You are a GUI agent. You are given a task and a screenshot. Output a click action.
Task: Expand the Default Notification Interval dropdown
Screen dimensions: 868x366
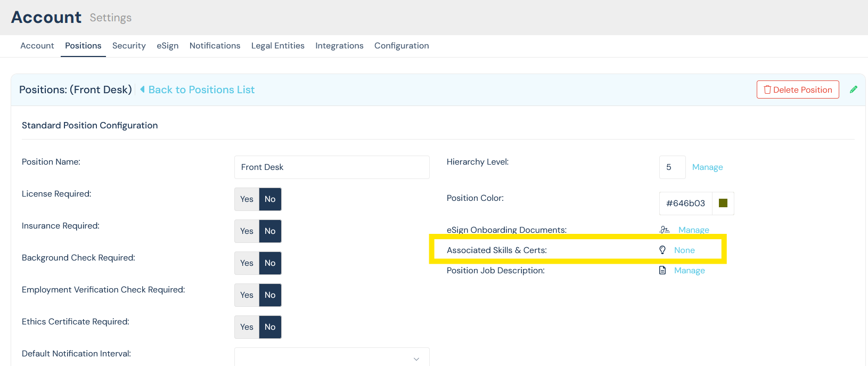point(331,358)
